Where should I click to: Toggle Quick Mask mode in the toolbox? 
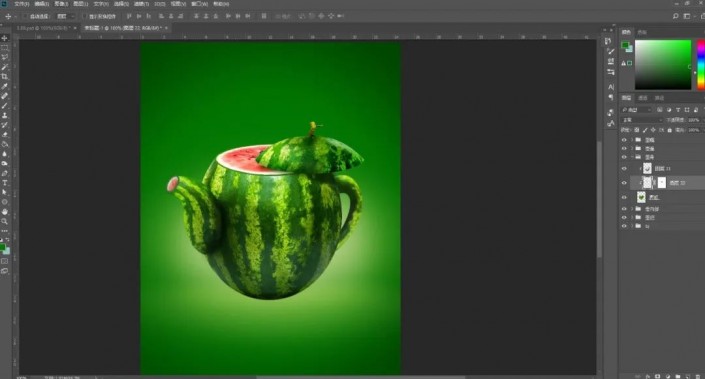(4, 261)
